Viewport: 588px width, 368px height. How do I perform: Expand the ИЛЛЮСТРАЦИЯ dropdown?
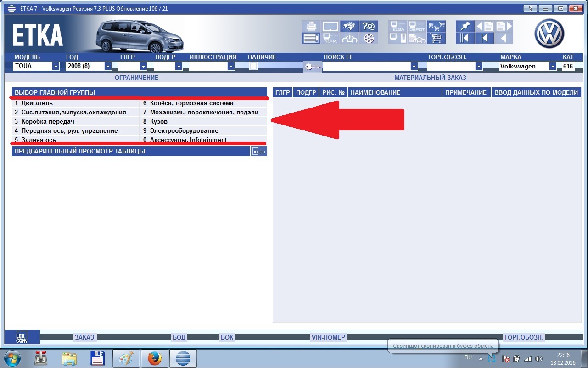click(231, 66)
